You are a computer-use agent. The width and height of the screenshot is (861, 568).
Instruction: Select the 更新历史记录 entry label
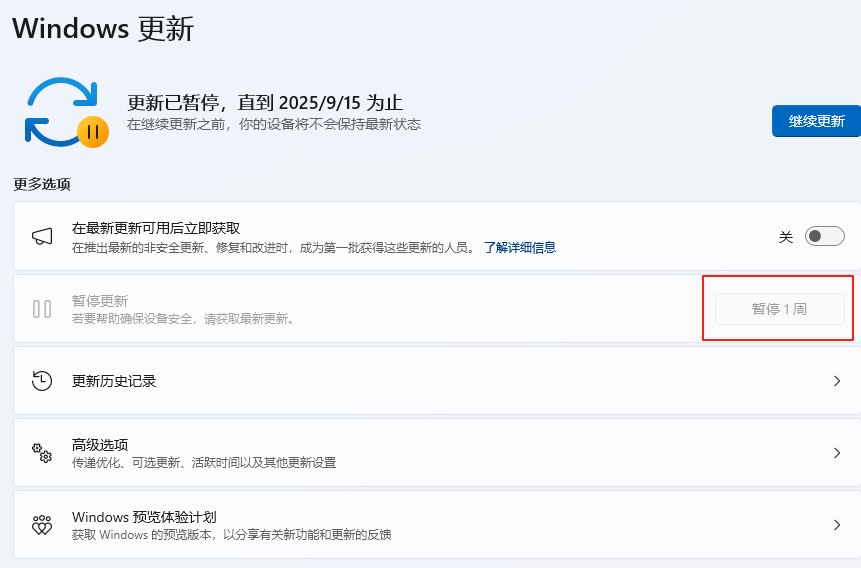(114, 381)
